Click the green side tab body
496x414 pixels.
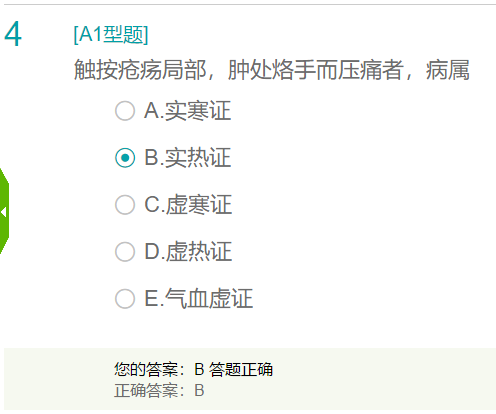[4, 211]
